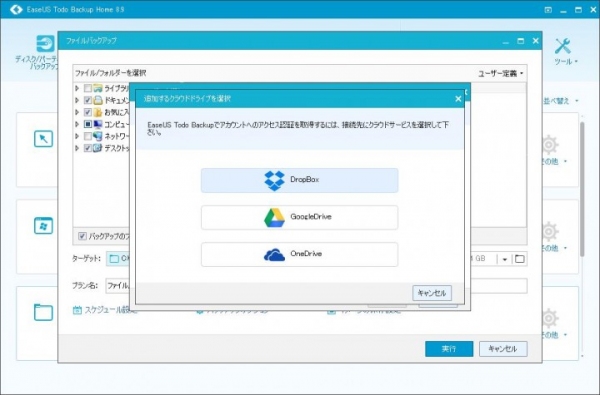Expand the ライブラリ tree node

[x=77, y=88]
